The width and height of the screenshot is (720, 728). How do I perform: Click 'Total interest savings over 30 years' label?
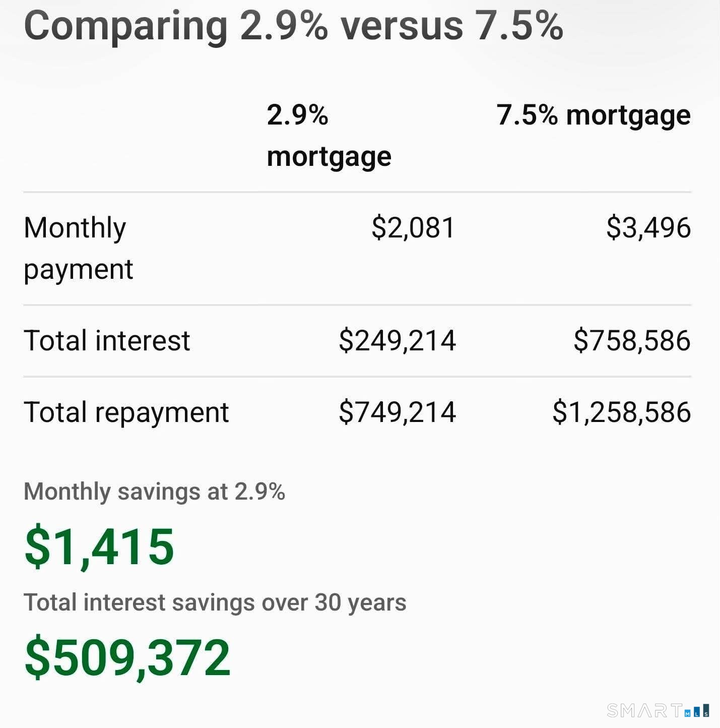pos(215,602)
